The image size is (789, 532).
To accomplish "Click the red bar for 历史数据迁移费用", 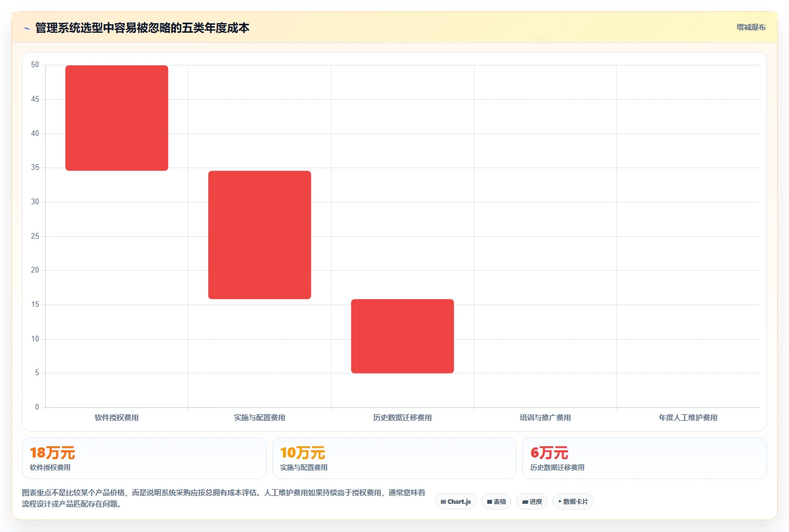I will 402,336.
